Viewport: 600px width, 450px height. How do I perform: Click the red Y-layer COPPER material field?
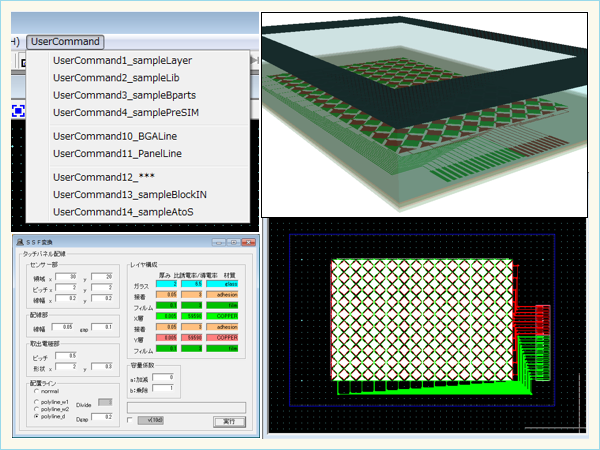(x=224, y=338)
